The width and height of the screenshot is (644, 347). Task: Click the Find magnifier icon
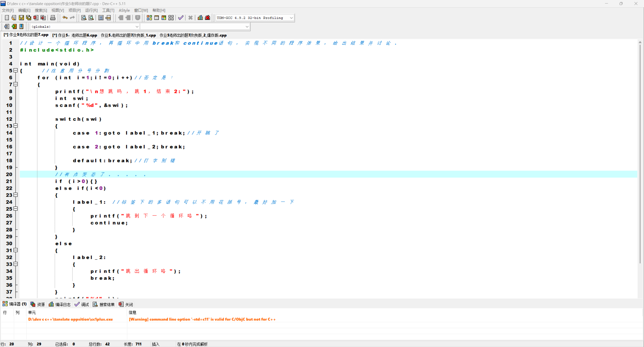84,18
